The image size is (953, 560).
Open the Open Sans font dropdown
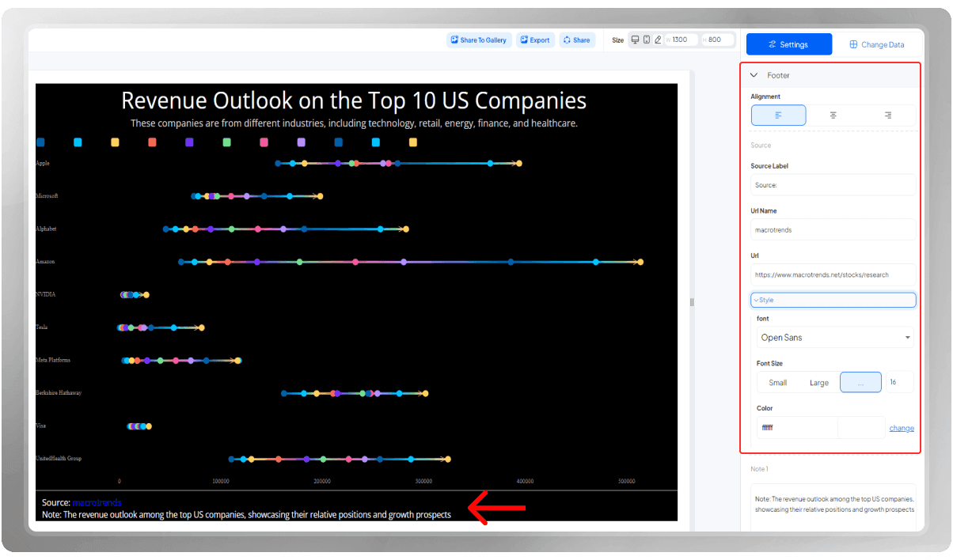(835, 338)
